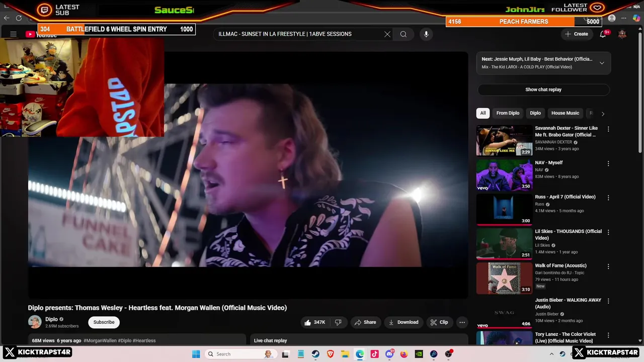
Task: Click the Windows taskbar Search box
Action: [239, 354]
